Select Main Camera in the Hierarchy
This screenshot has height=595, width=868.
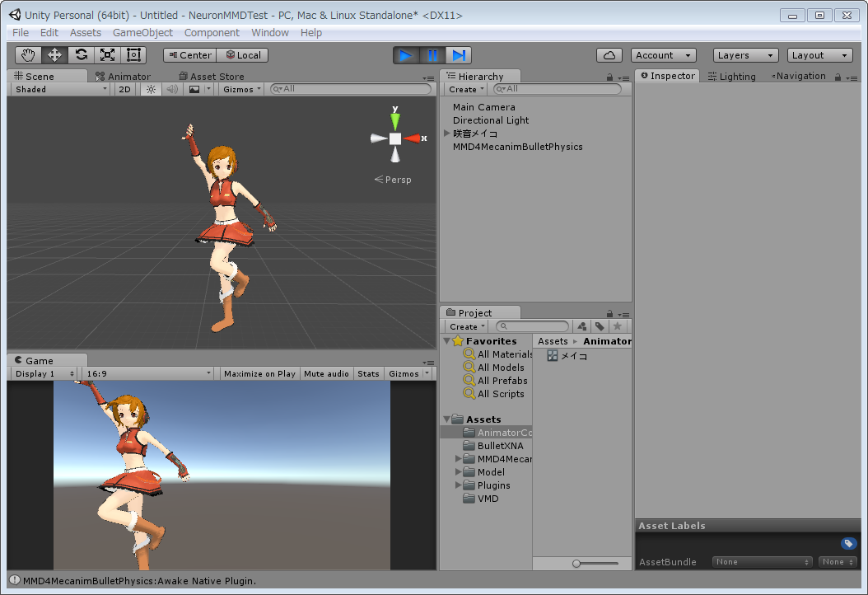[x=483, y=106]
